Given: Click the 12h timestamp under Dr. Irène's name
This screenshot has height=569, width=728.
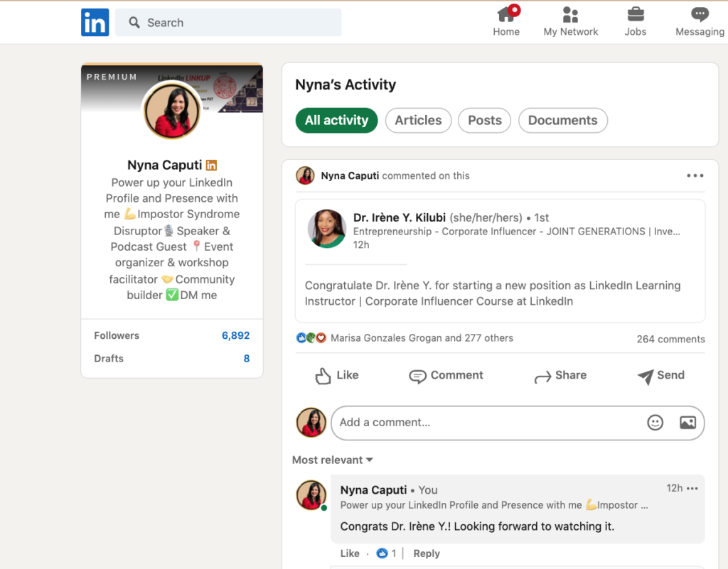Looking at the screenshot, I should click(x=361, y=245).
